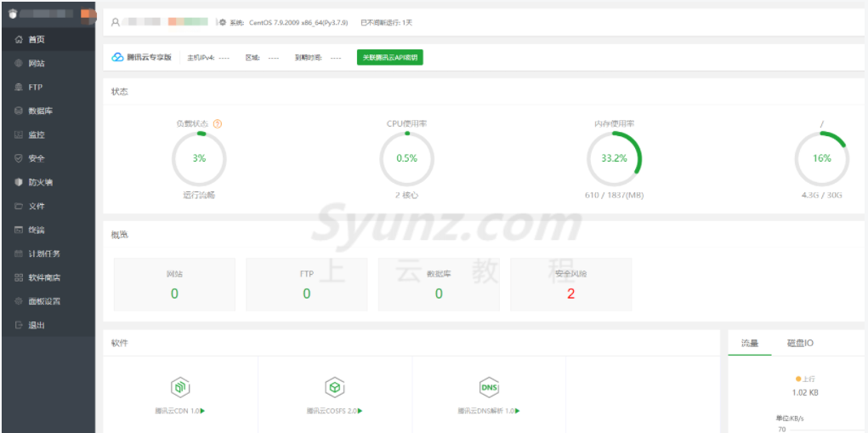
Task: Switch to the 磁盘IO tab
Action: [800, 344]
